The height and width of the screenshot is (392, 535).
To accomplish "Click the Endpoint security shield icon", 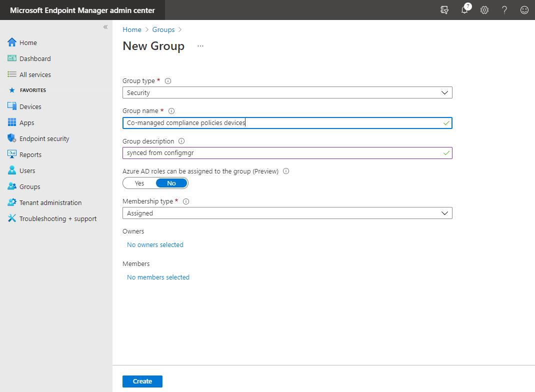I will 12,138.
